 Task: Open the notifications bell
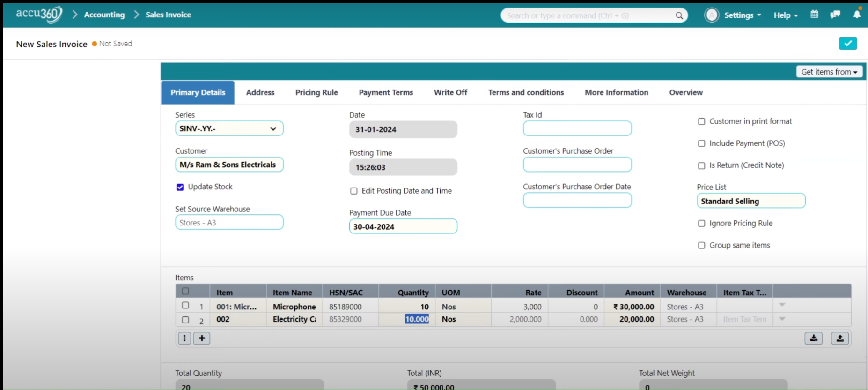click(x=857, y=14)
